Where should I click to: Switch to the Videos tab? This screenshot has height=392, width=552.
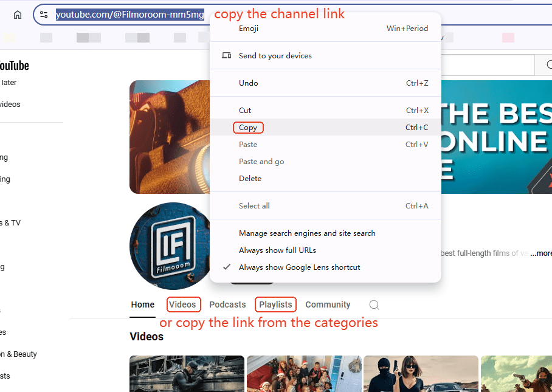pyautogui.click(x=182, y=304)
